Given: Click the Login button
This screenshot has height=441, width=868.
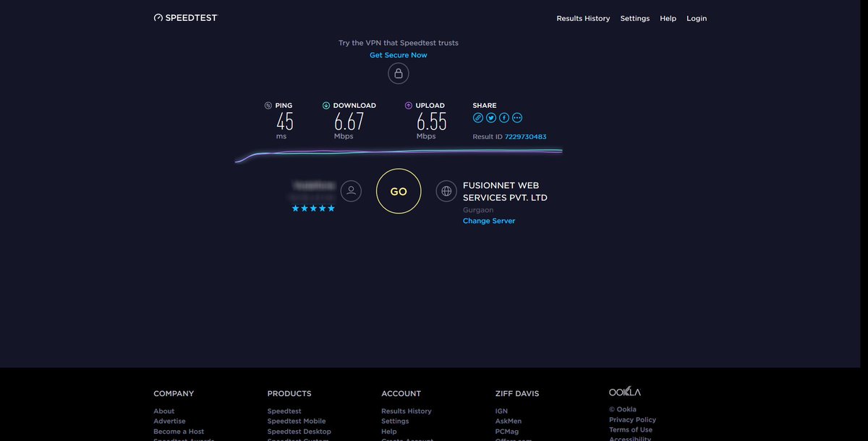Looking at the screenshot, I should pos(697,18).
